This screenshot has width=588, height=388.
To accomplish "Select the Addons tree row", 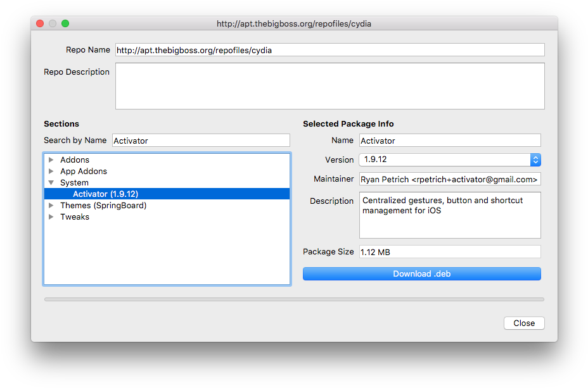I will (x=167, y=160).
